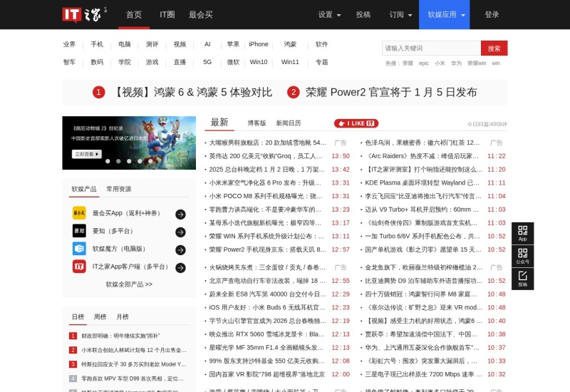Open article 荣耀 WIN 系列手机系统升级计划公布
This screenshot has width=570, height=392.
[266, 236]
